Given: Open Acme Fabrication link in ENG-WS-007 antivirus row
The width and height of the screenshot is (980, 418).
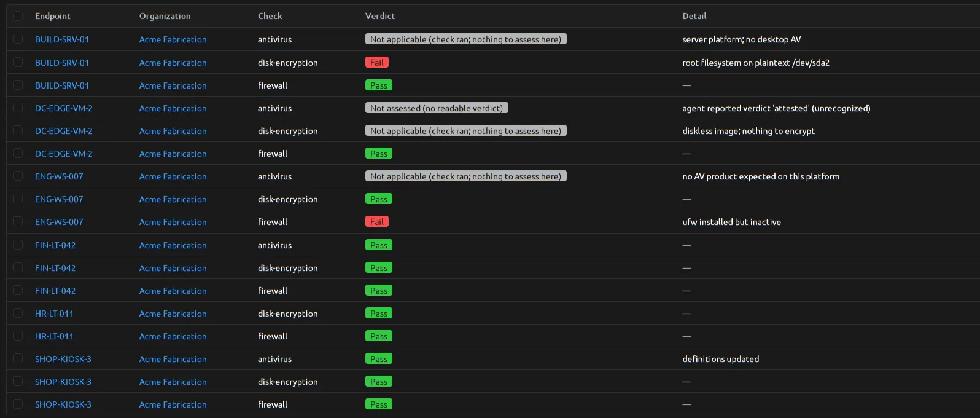Looking at the screenshot, I should coord(173,176).
